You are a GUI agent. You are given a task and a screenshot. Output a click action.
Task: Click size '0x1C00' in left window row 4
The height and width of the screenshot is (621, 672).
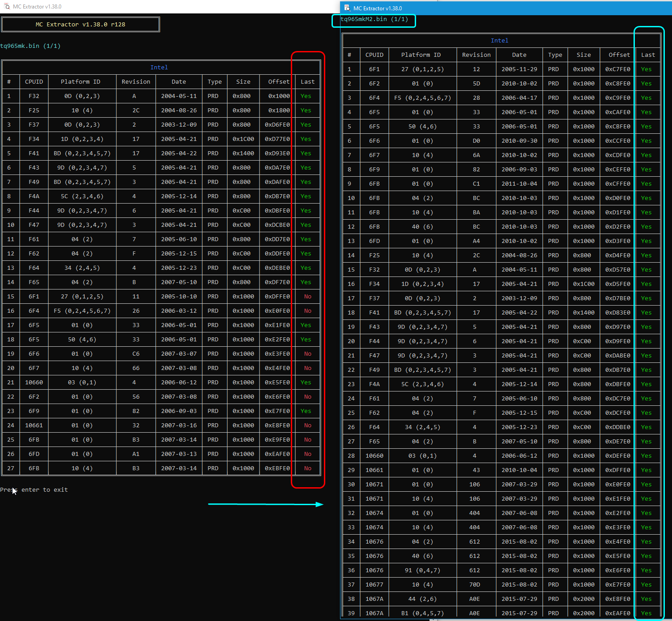tap(243, 139)
